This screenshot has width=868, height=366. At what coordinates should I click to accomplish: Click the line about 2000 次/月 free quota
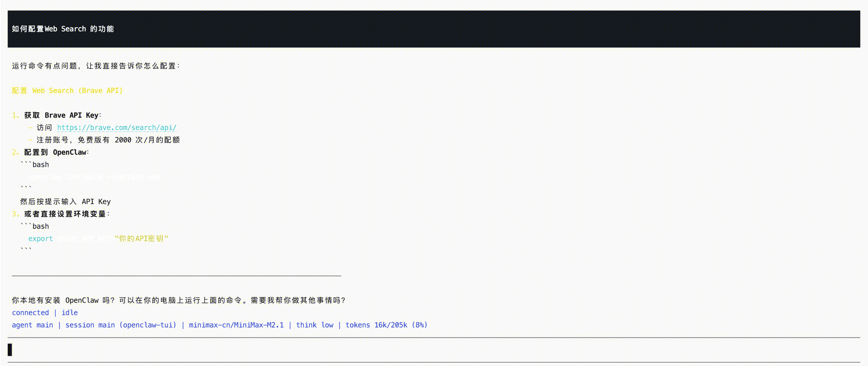coord(108,140)
